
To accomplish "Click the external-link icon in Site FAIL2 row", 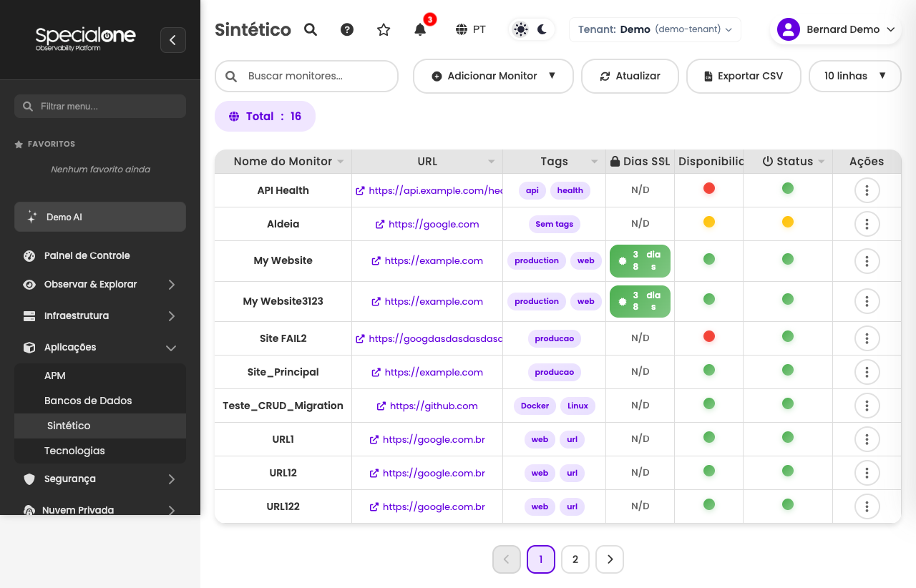I will click(x=360, y=338).
